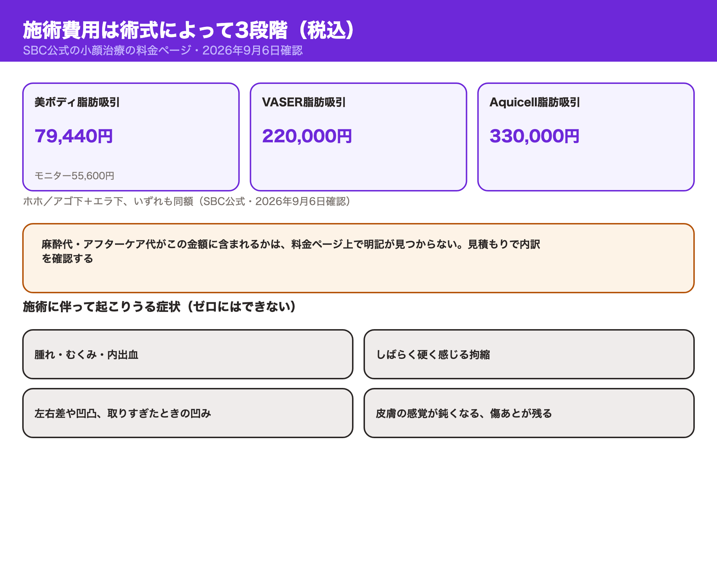The width and height of the screenshot is (717, 588).
Task: Click the subtitle SBC公式の小顔治療の料金ページ
Action: (107, 51)
